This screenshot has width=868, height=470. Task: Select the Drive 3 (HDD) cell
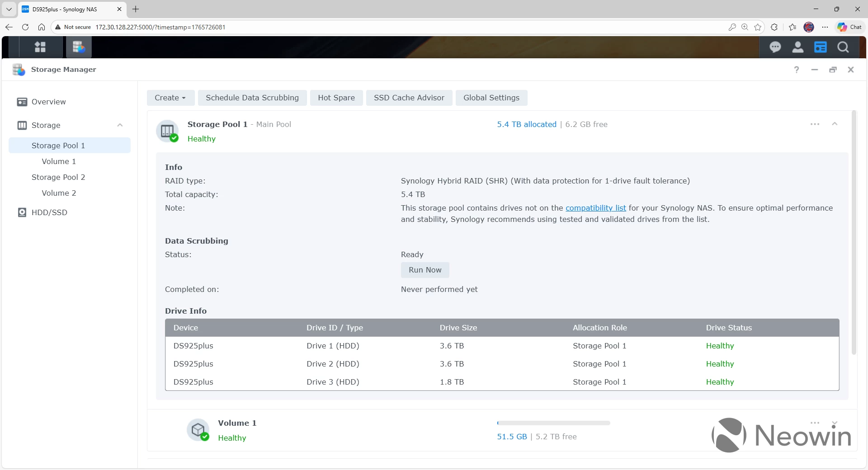click(333, 382)
